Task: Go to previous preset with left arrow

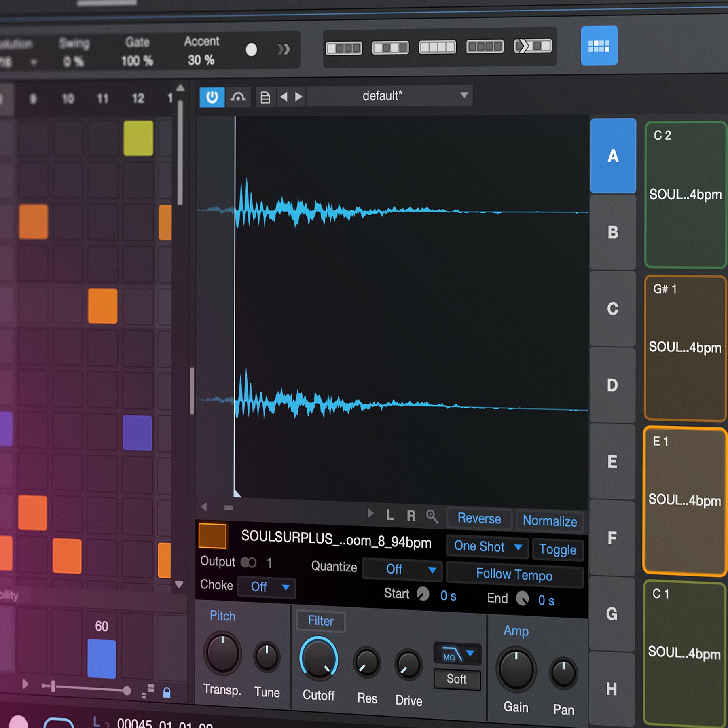Action: click(284, 97)
